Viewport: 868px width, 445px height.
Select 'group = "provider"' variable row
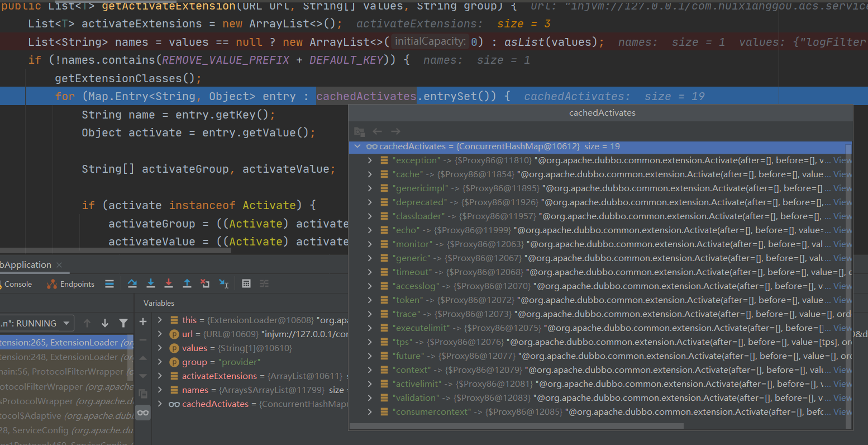(251, 362)
